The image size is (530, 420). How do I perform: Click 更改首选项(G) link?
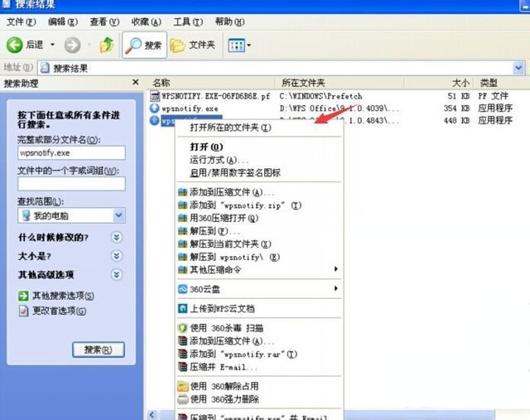click(x=59, y=311)
